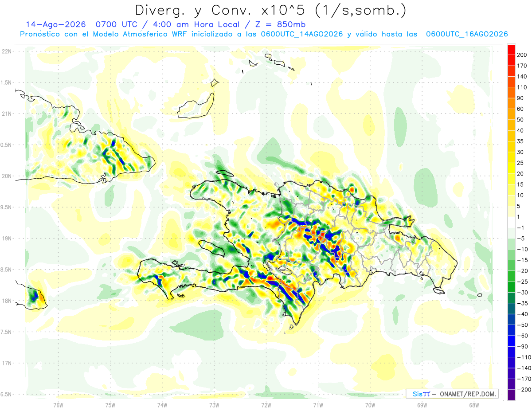
Task: Click the purple bottom band of color scale
Action: tap(511, 395)
